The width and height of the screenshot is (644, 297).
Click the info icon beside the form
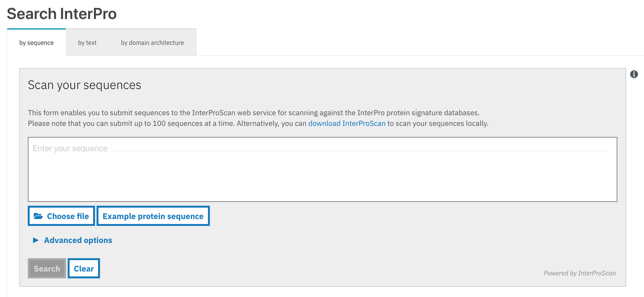click(634, 74)
